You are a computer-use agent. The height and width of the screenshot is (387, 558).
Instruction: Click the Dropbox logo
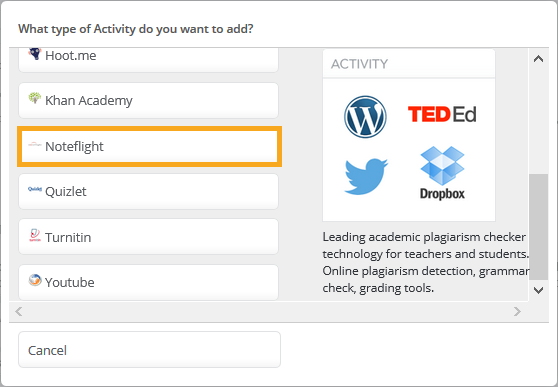click(x=442, y=173)
